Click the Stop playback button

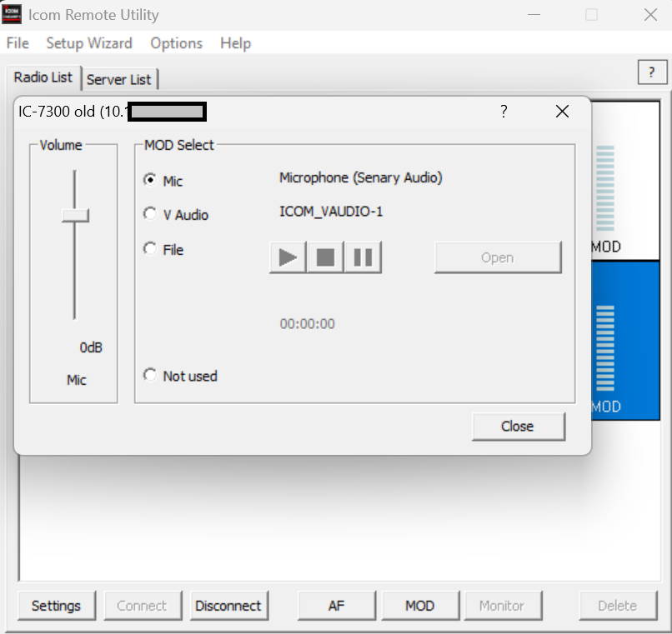325,257
